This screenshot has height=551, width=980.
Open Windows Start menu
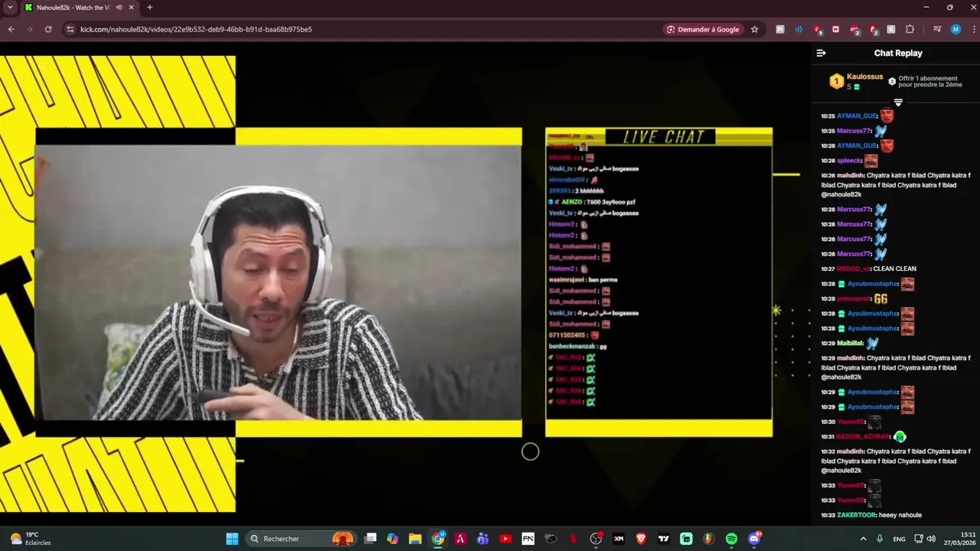coord(232,539)
